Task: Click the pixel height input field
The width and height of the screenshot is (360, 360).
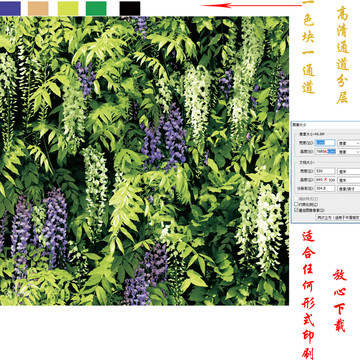Action: (325, 151)
